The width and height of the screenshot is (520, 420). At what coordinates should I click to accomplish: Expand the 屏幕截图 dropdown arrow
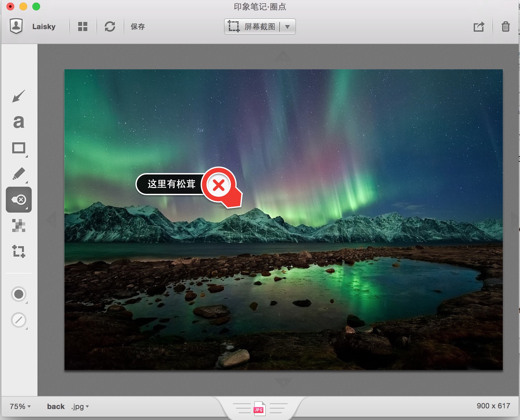287,27
